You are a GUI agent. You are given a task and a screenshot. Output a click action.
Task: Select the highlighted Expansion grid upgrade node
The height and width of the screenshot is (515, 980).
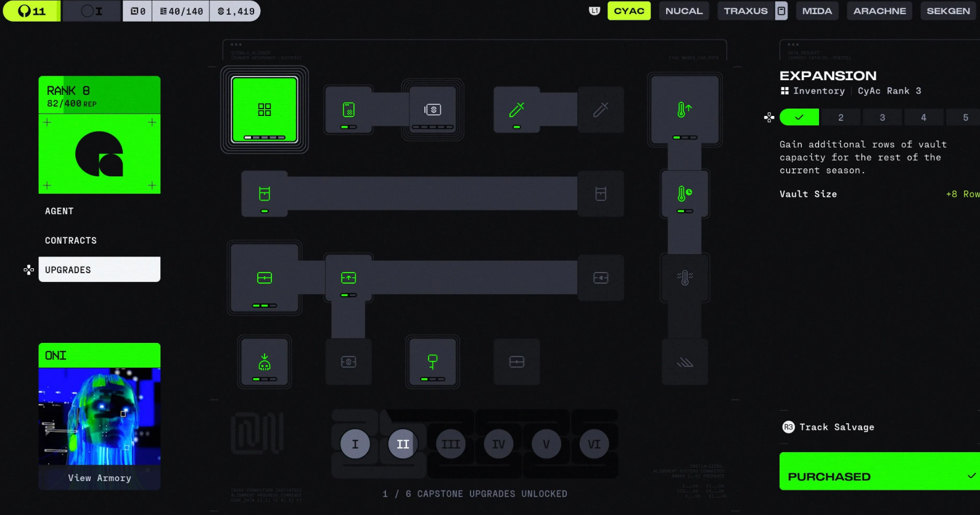[x=265, y=110]
